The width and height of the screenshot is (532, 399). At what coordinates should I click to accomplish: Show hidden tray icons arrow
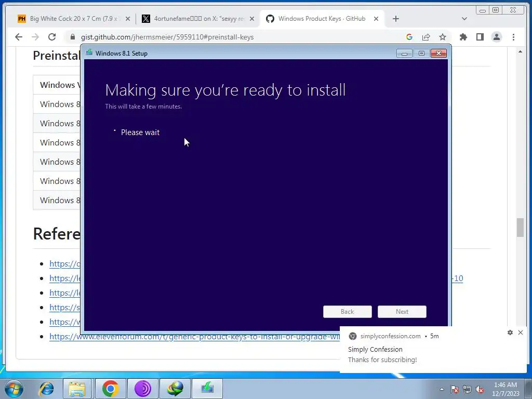point(442,389)
